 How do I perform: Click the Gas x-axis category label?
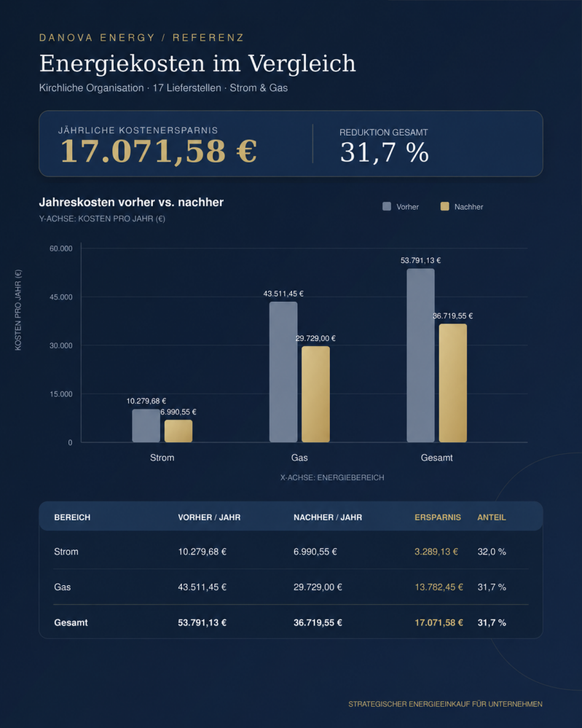pos(299,458)
